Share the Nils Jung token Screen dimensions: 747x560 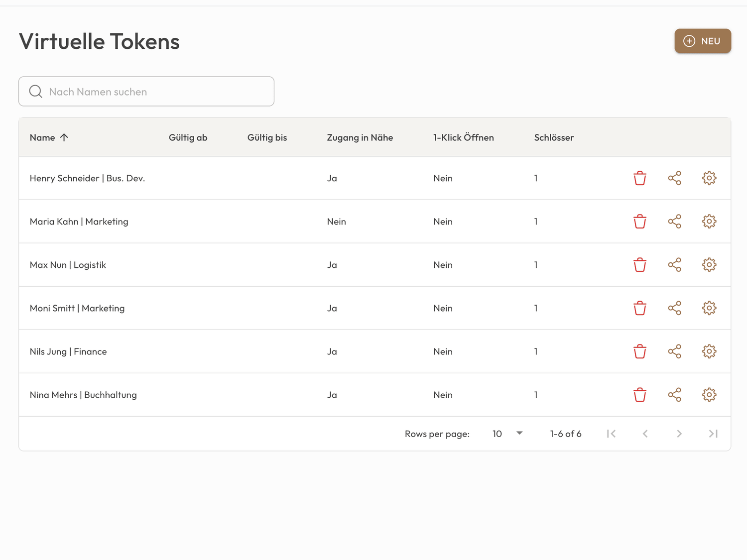tap(674, 351)
